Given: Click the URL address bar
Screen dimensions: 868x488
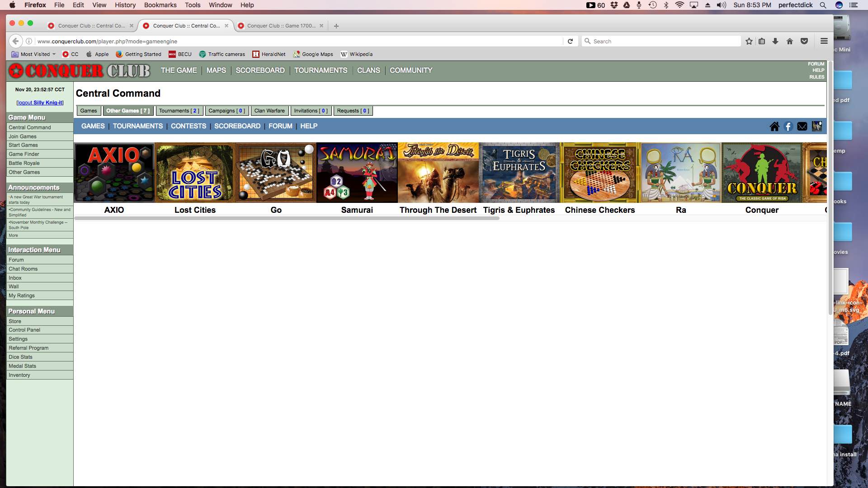Looking at the screenshot, I should point(298,41).
